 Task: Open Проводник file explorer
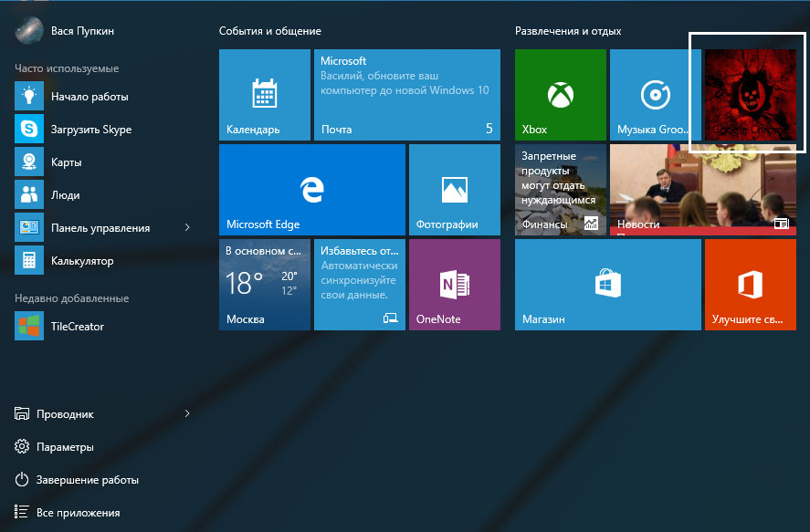(65, 414)
